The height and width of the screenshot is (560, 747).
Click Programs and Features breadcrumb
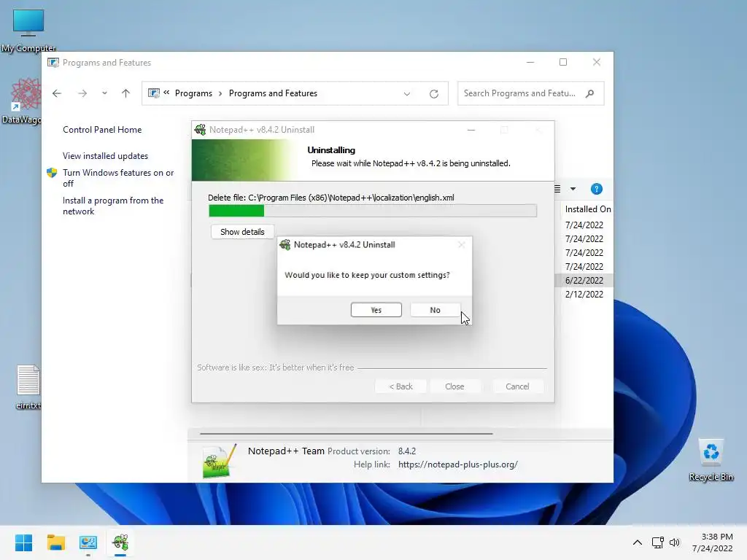(273, 93)
